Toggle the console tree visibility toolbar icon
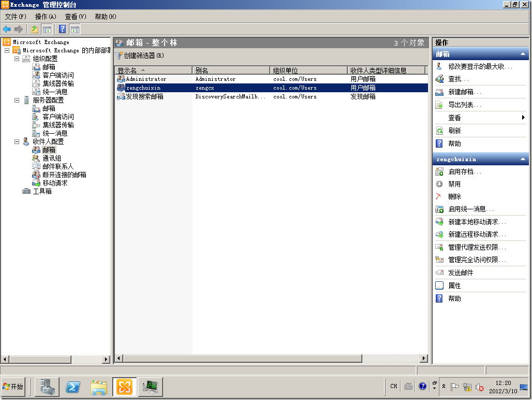Screen dimensions: 532x400 tap(47, 29)
